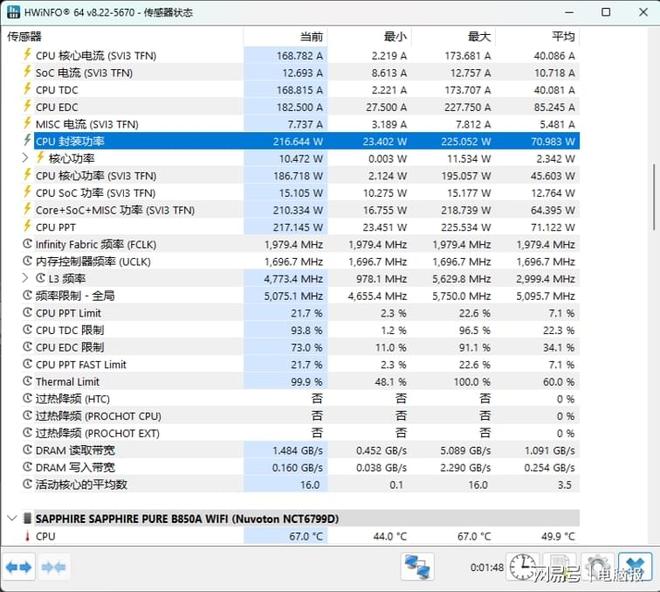Select the CPU TDC row label
Screen dimensions: 660x592
pyautogui.click(x=57, y=90)
